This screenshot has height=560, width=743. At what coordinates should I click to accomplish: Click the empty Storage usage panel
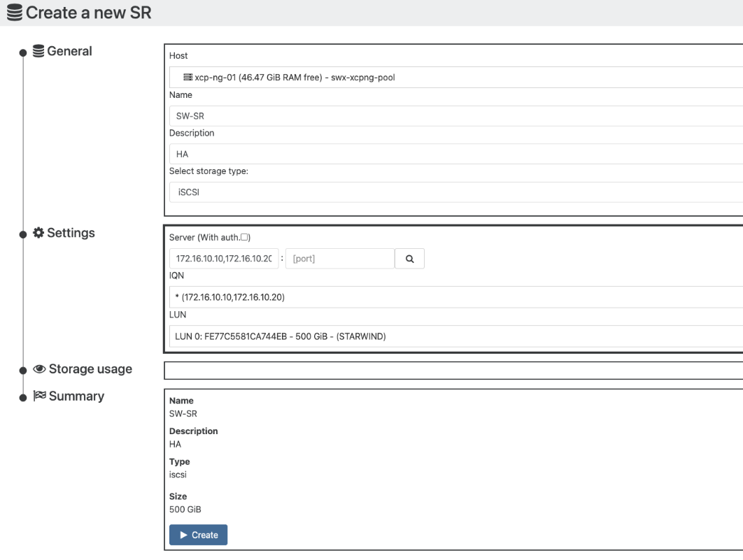click(x=453, y=371)
